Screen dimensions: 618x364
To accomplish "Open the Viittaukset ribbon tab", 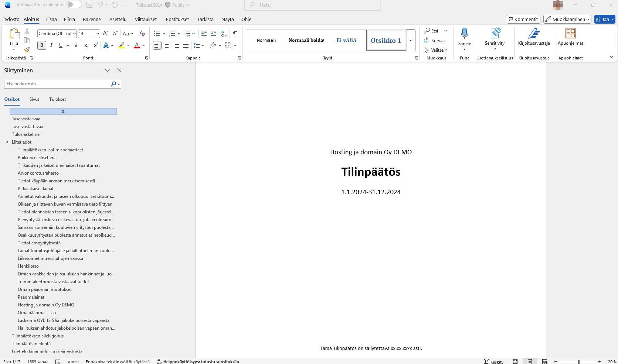I will tap(146, 19).
